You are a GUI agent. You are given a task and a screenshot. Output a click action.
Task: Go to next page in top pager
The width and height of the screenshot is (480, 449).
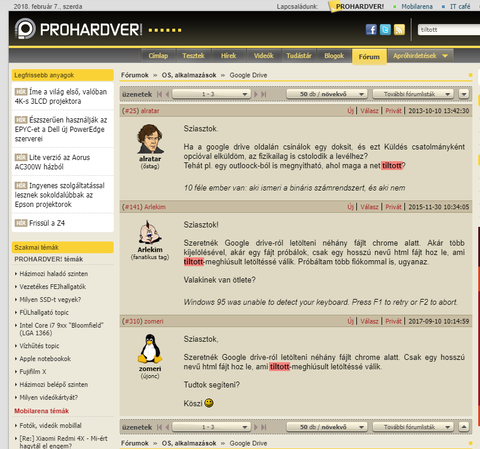[x=256, y=94]
